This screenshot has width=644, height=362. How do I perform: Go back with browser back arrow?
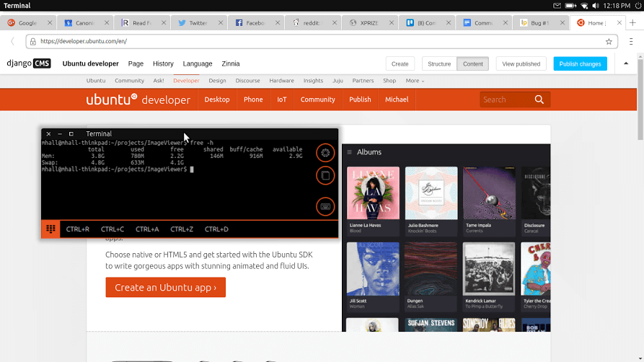[13, 41]
